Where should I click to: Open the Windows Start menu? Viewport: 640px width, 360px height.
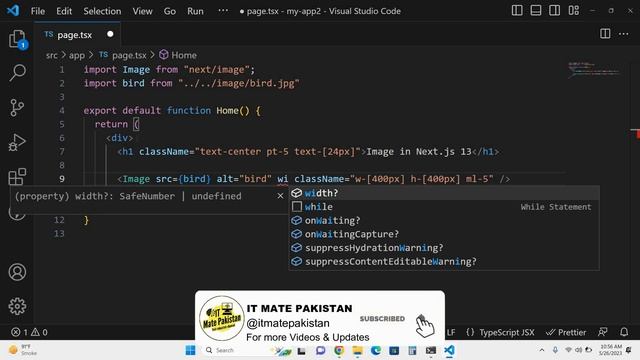(191, 350)
